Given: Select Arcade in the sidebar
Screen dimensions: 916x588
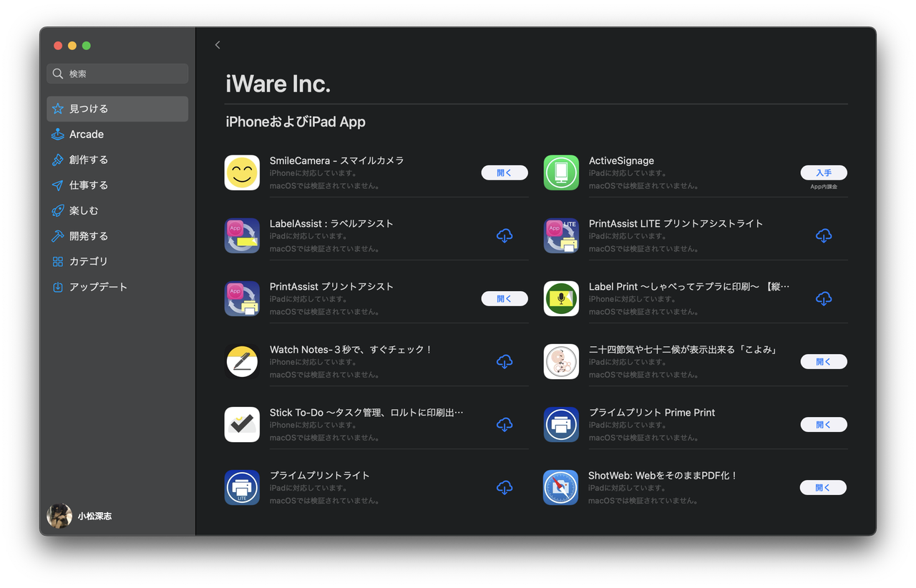Looking at the screenshot, I should click(x=117, y=134).
